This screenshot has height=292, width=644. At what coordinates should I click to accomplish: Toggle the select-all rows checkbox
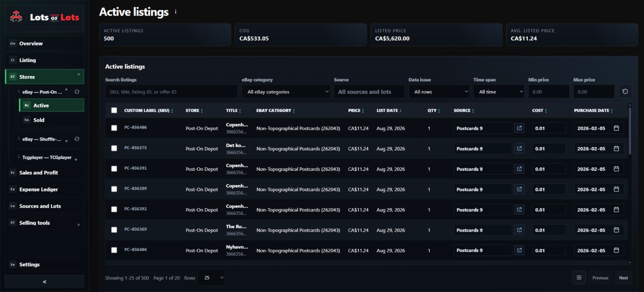(114, 110)
